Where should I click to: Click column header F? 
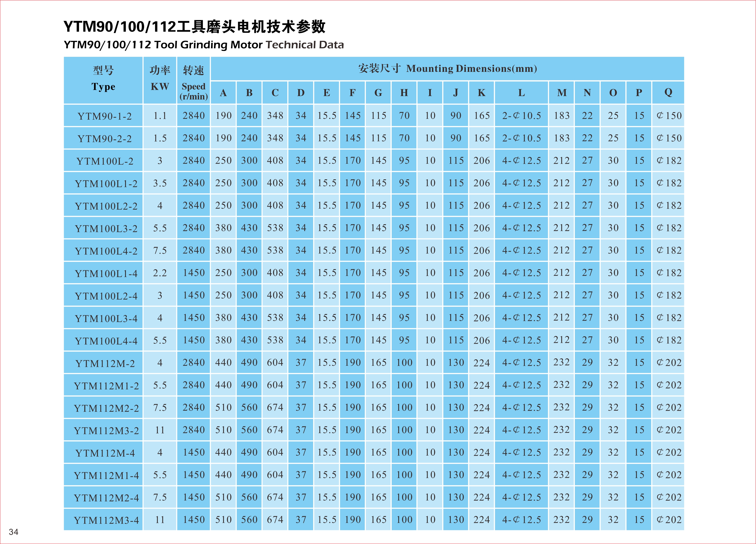pyautogui.click(x=353, y=93)
